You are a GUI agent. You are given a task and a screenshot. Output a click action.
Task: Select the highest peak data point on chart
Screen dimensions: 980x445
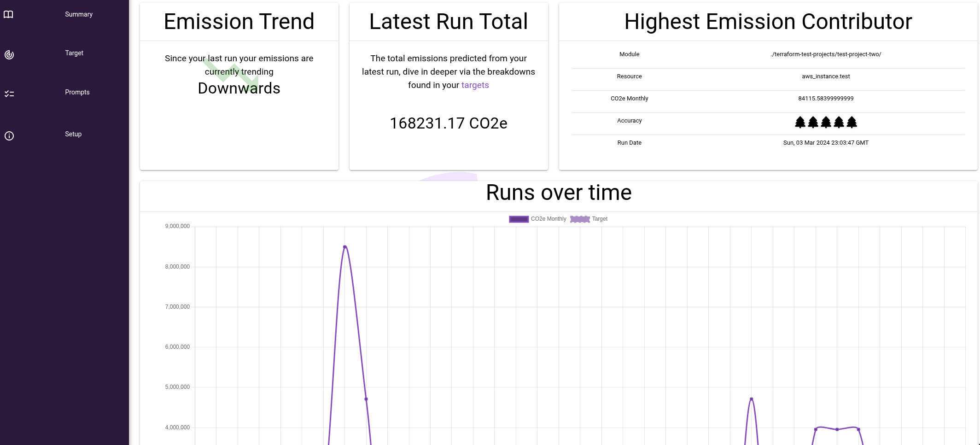click(345, 247)
